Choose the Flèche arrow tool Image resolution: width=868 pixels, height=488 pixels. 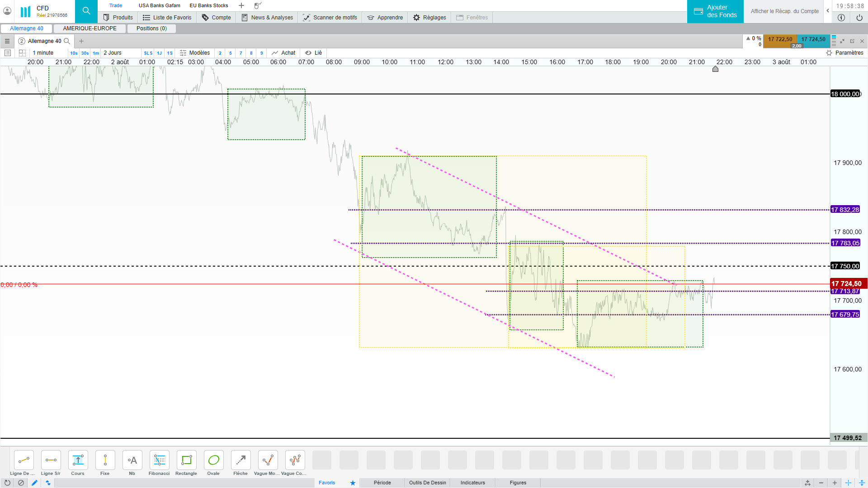pos(241,460)
